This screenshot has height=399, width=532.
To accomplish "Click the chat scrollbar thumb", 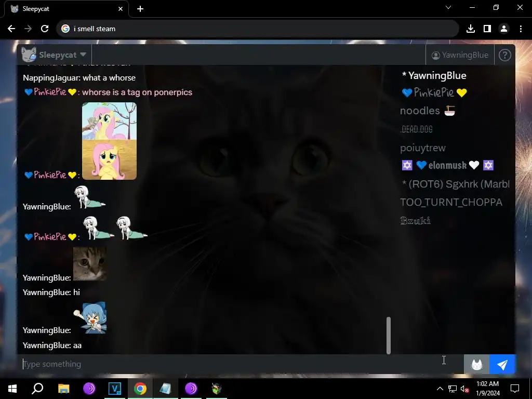I will point(389,335).
